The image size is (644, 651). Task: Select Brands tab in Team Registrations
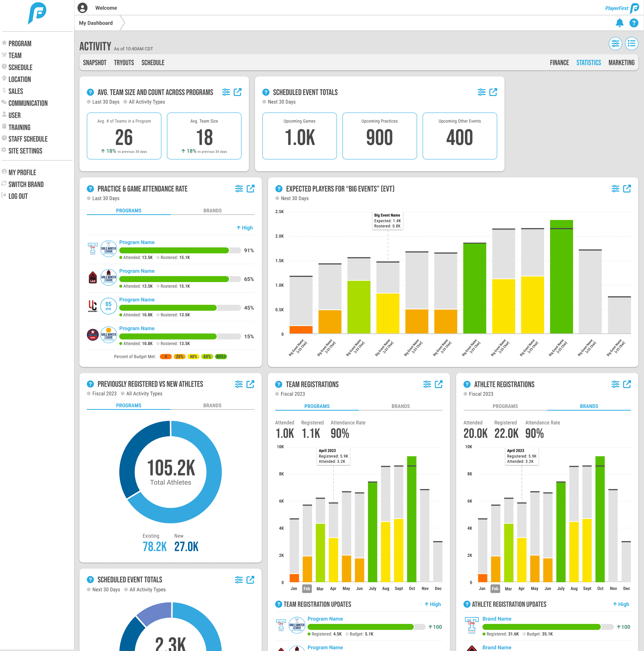click(400, 406)
